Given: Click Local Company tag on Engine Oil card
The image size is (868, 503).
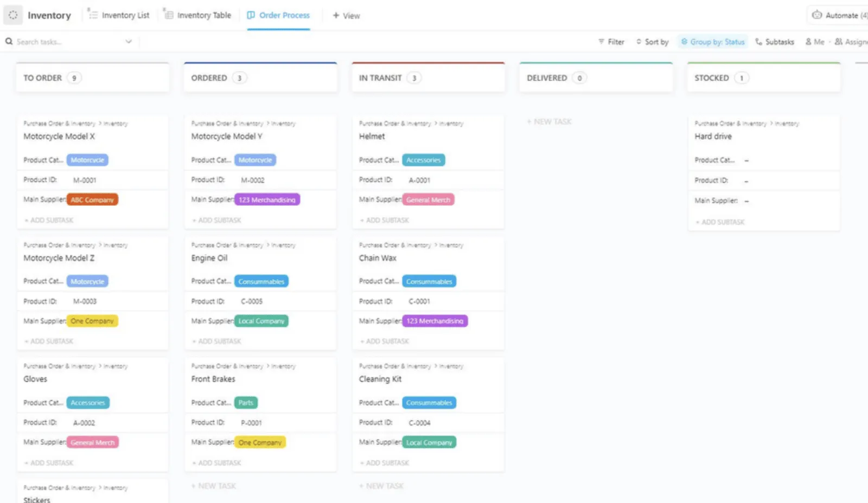Looking at the screenshot, I should [261, 321].
